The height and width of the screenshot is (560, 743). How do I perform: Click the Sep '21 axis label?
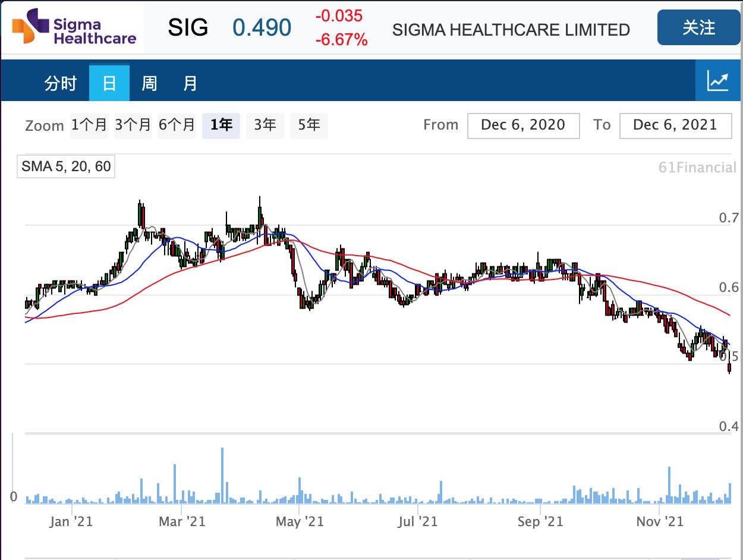coord(540,522)
